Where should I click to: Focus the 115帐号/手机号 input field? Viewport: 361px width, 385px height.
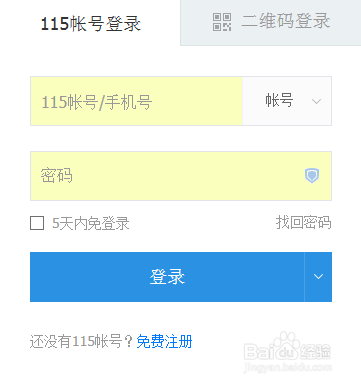[x=136, y=101]
